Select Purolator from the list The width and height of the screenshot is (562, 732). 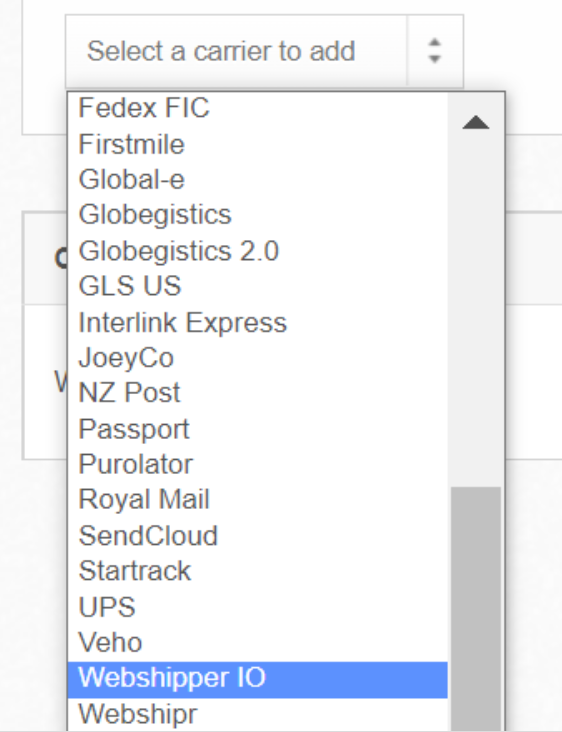258,464
